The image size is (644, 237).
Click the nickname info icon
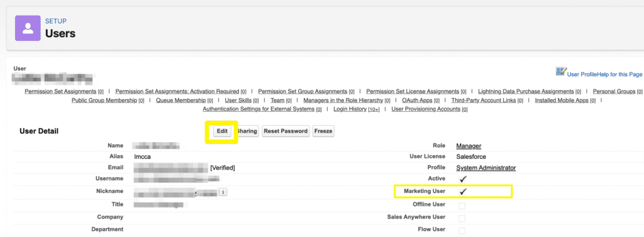[223, 192]
